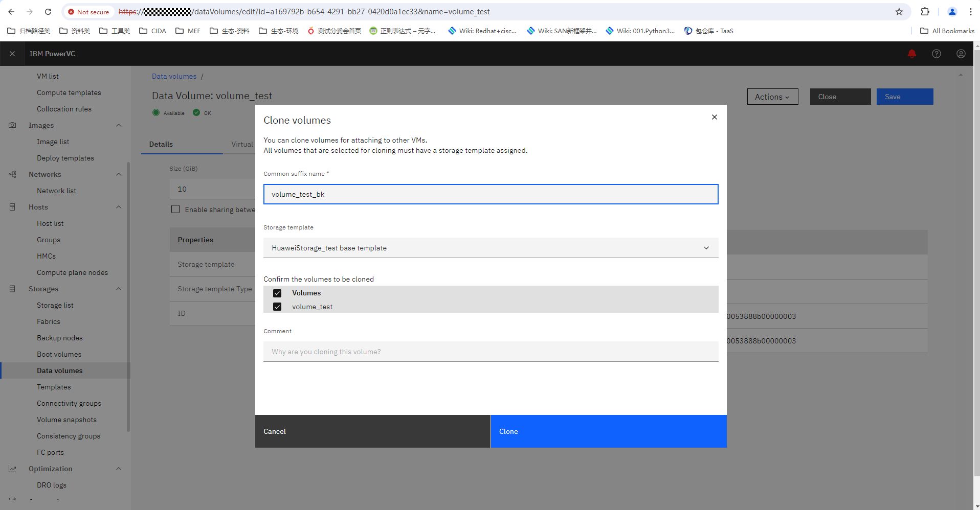Click the Images camera icon in sidebar
This screenshot has width=980, height=510.
pyautogui.click(x=12, y=125)
